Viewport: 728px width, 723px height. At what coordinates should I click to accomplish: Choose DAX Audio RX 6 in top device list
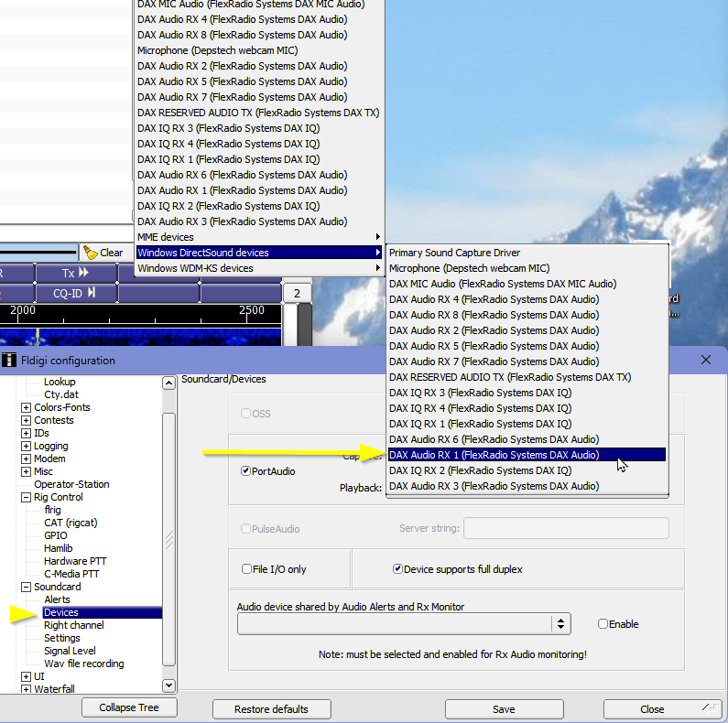259,175
